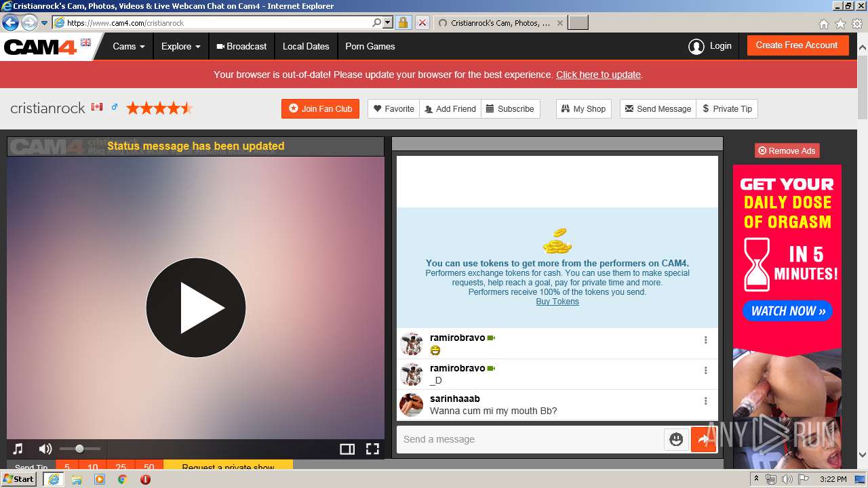This screenshot has height=488, width=868.
Task: Click the Private Tip button
Action: [x=727, y=108]
